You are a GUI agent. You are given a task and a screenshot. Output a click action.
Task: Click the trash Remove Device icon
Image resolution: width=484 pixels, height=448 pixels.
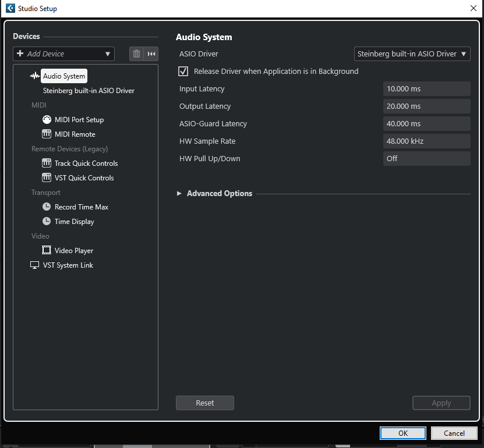pos(136,54)
